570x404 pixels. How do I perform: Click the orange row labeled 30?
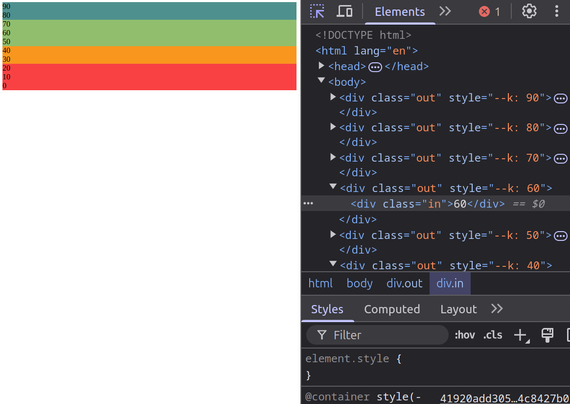(149, 59)
